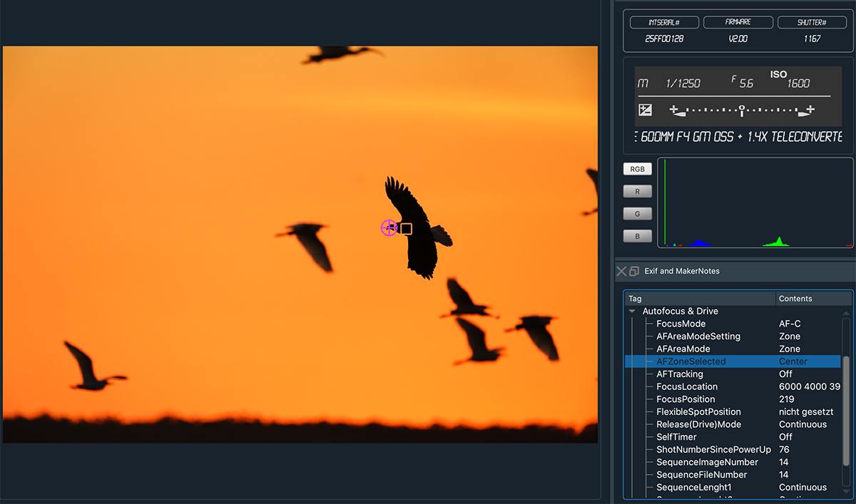856x504 pixels.
Task: Click the Tag column header
Action: (x=700, y=299)
